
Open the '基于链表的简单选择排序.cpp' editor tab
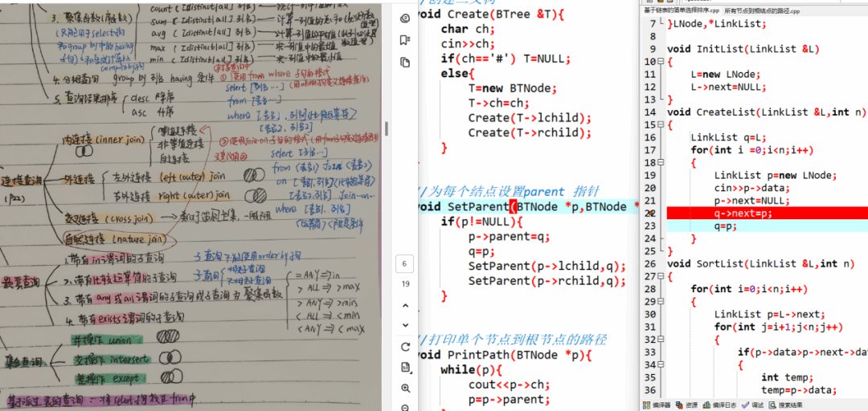coord(682,10)
